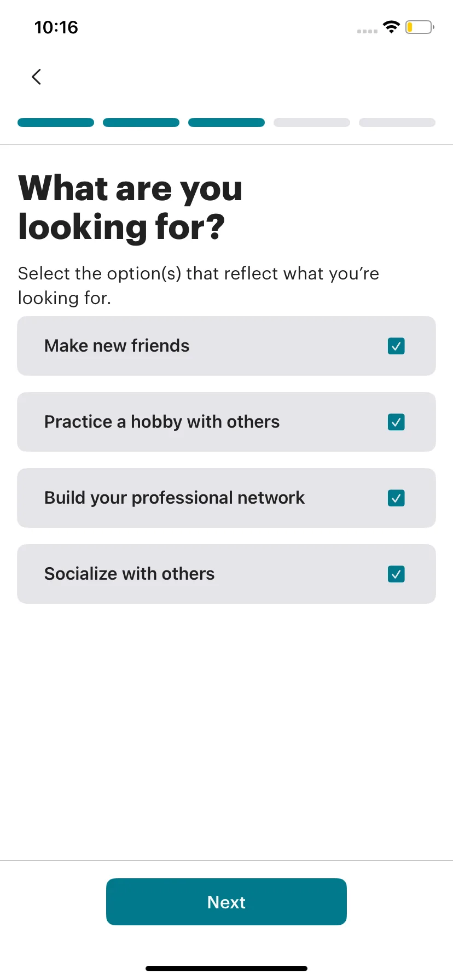The height and width of the screenshot is (980, 453).
Task: Tap the battery indicator icon
Action: point(420,27)
